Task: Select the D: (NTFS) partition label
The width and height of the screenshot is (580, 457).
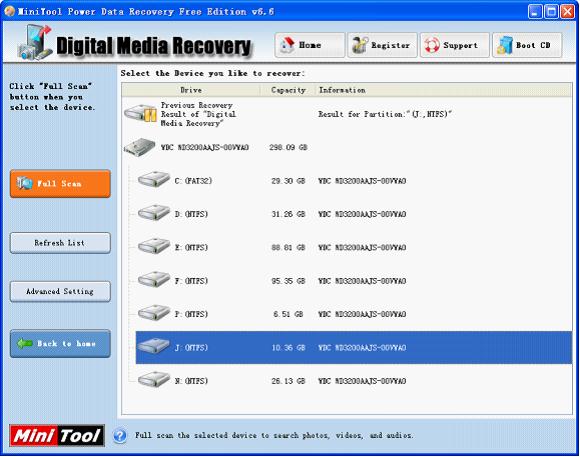Action: [x=191, y=214]
